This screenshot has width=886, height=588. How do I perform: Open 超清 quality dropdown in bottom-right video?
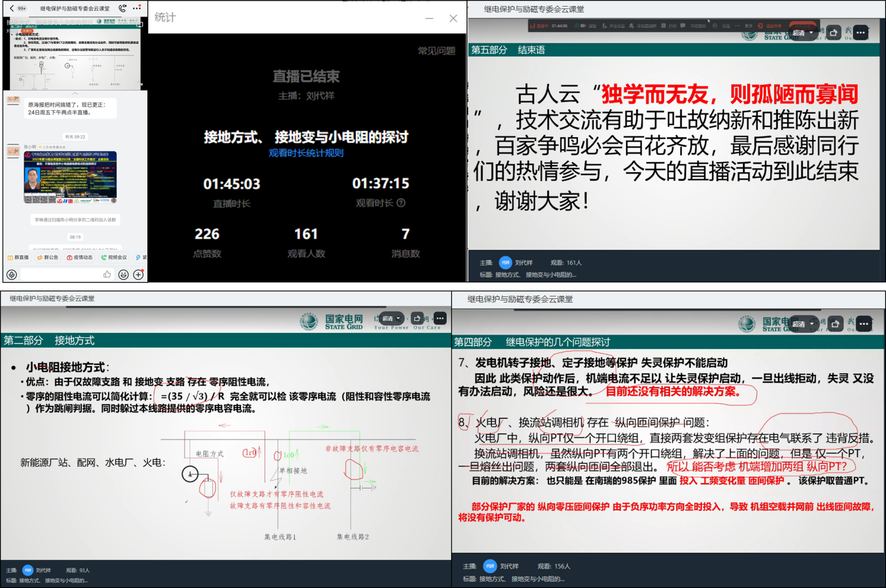click(803, 324)
